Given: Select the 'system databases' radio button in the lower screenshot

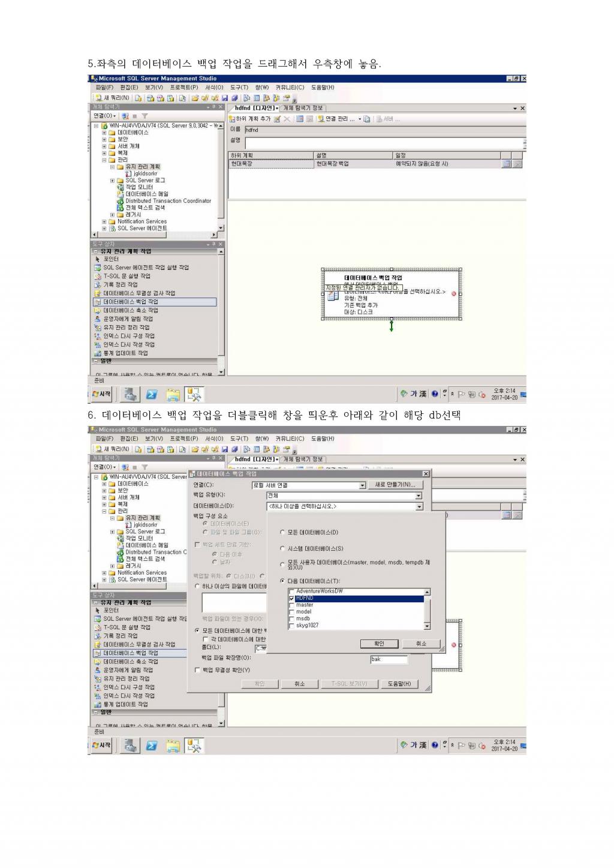Looking at the screenshot, I should [282, 548].
